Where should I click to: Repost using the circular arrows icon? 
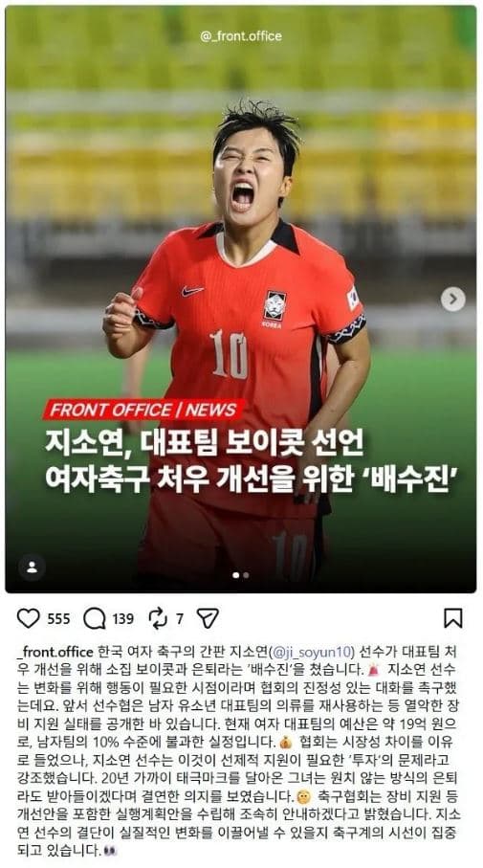point(158,618)
